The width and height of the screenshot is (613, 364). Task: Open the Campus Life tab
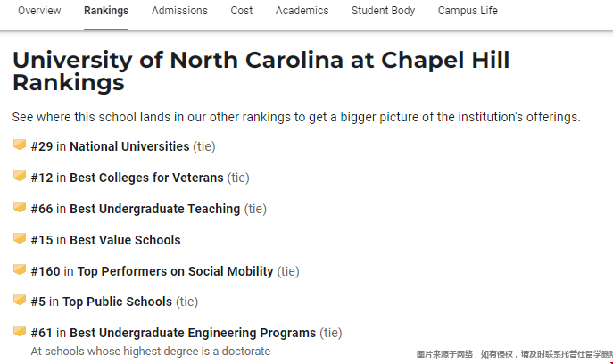(x=468, y=11)
